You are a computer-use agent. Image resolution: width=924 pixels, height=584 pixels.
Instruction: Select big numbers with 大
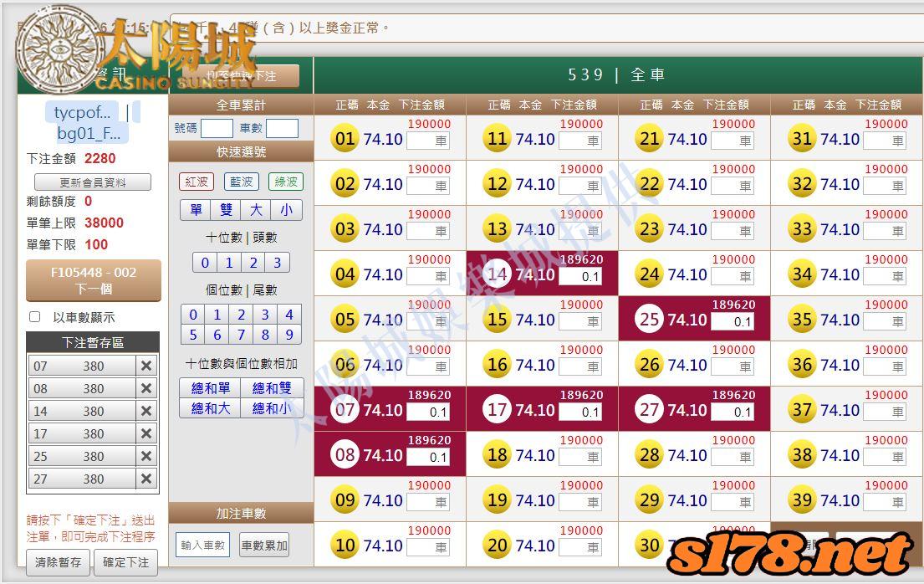click(x=256, y=210)
